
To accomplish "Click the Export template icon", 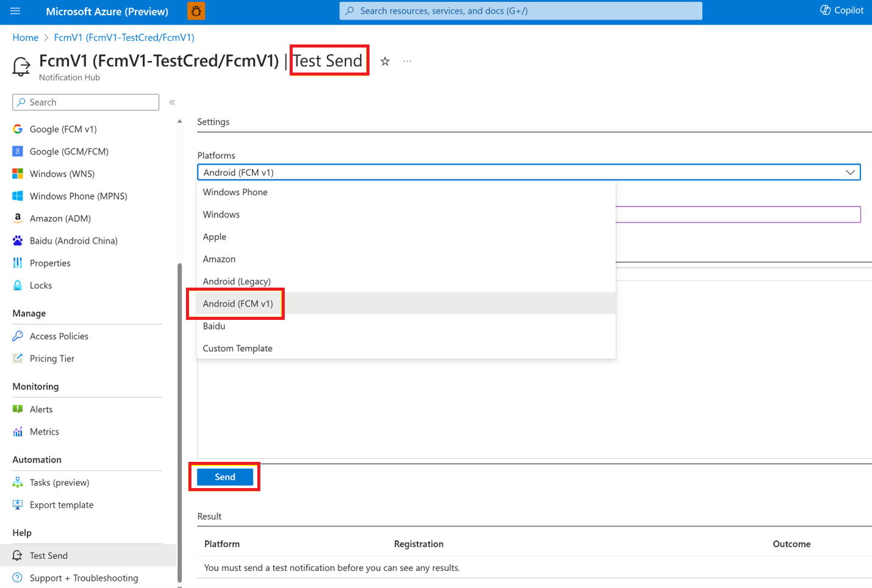I will 18,505.
